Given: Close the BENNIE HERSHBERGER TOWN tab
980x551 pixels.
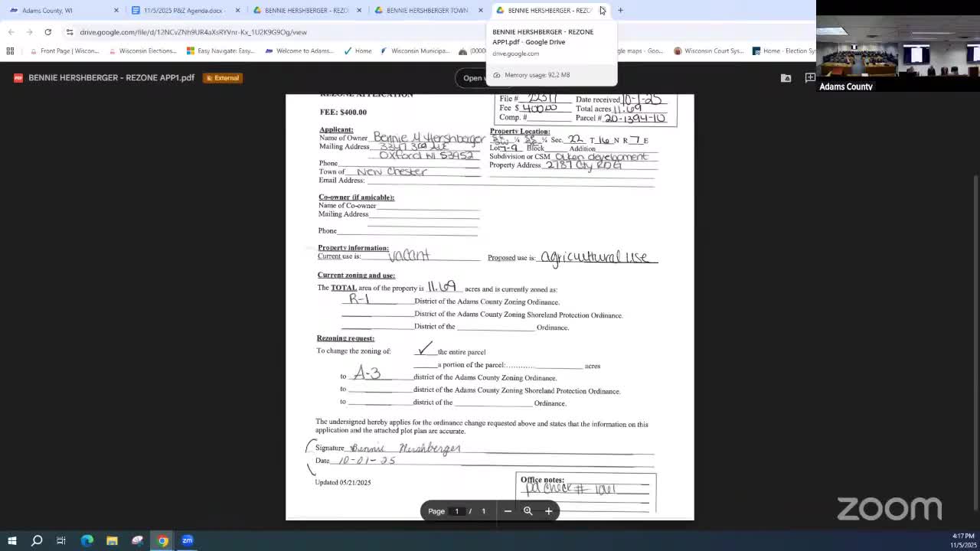Looking at the screenshot, I should tap(481, 11).
